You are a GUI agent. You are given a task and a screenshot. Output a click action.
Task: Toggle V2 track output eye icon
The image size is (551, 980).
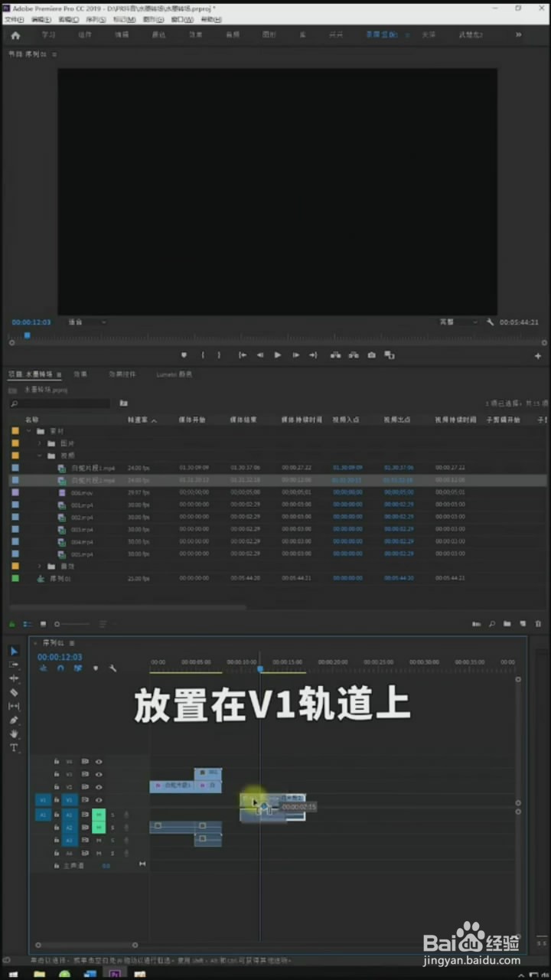click(x=99, y=787)
